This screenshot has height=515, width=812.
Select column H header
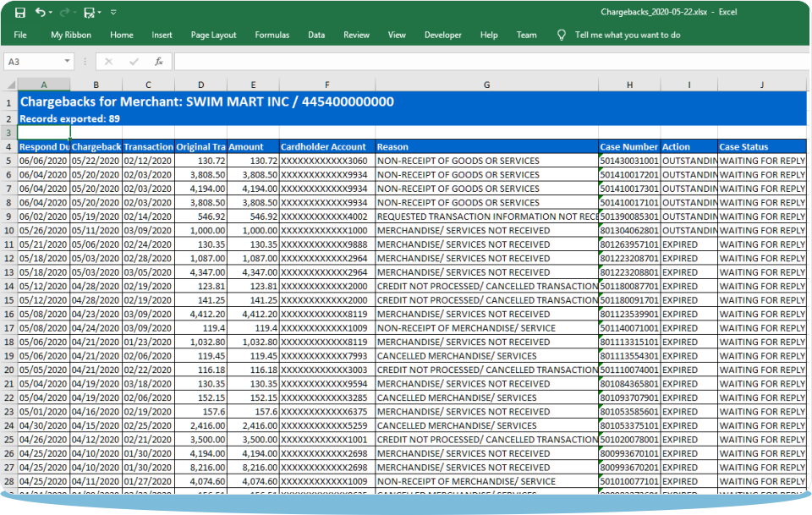point(629,85)
